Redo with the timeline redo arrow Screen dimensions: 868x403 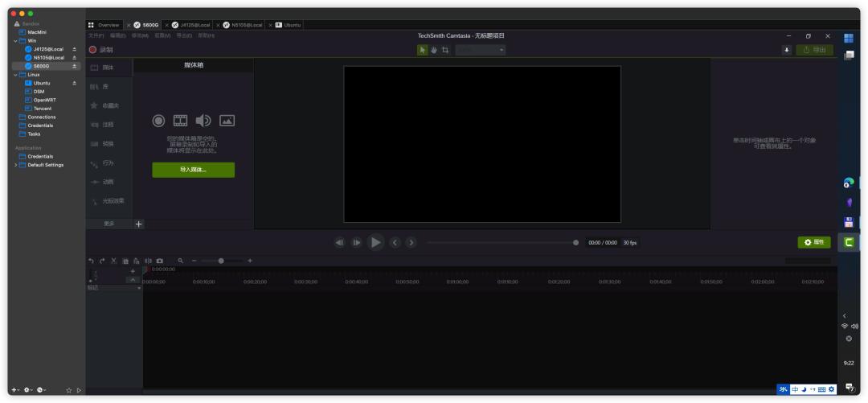pos(102,261)
